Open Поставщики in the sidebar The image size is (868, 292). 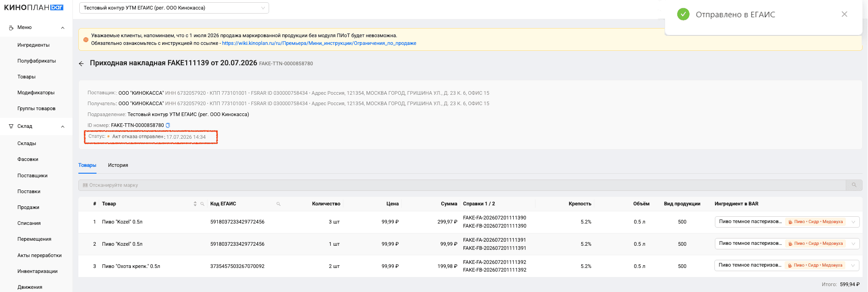coord(32,175)
